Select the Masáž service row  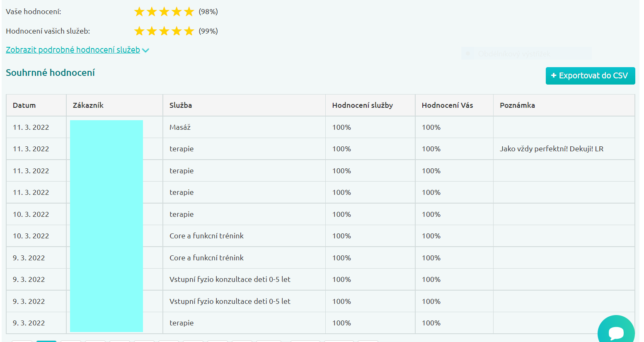[180, 127]
